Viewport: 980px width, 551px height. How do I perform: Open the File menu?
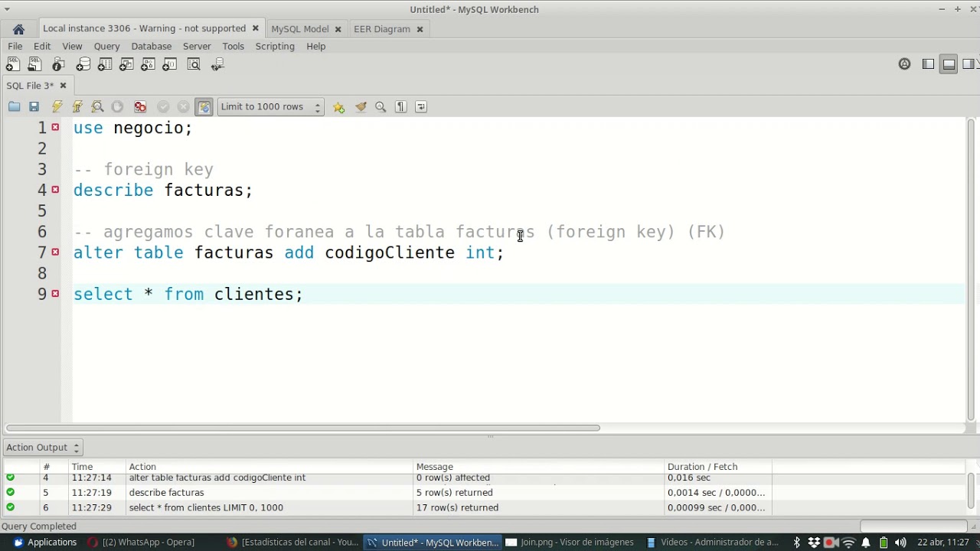pyautogui.click(x=15, y=47)
